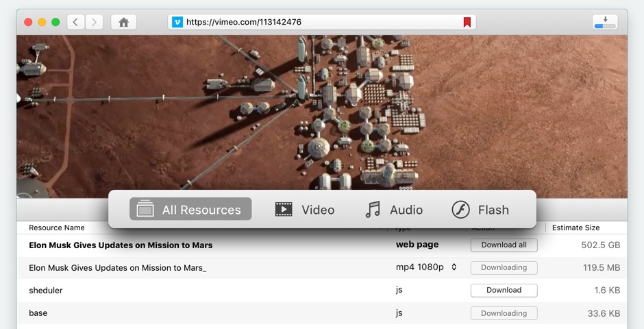The image size is (644, 329).
Task: Click the Video film strip icon
Action: coord(284,209)
